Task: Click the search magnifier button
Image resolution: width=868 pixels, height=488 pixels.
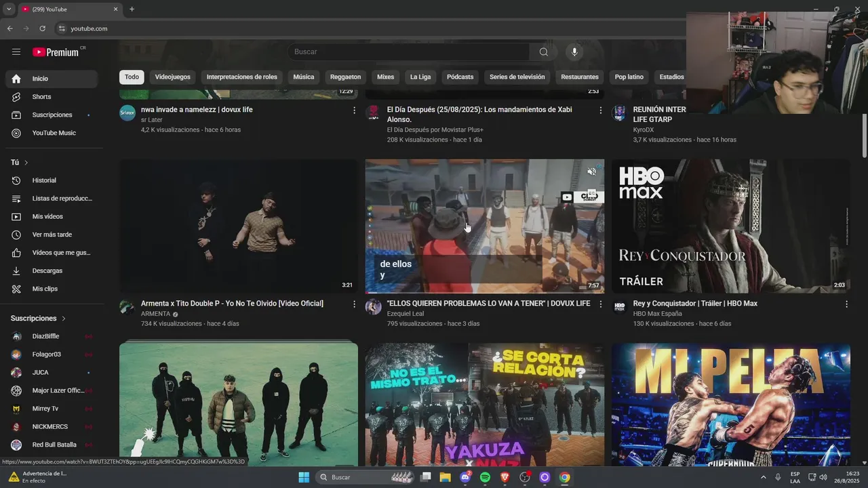Action: point(544,52)
